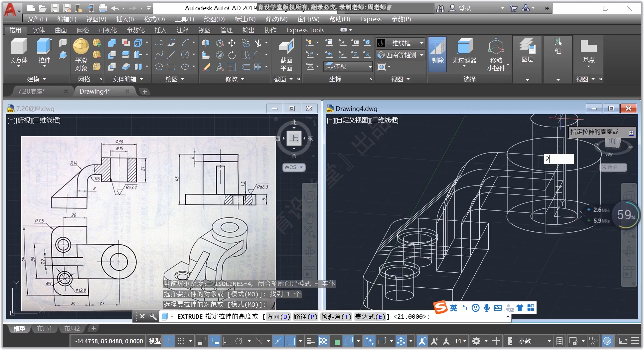Click the 移动小控件 move gizmo icon
Viewport: 644px width, 350px height.
pos(496,55)
